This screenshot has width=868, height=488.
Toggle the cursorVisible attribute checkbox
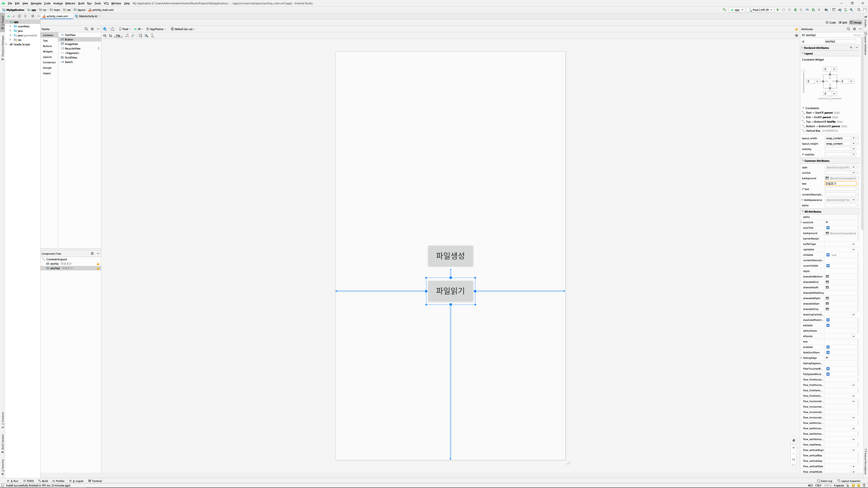(x=828, y=266)
